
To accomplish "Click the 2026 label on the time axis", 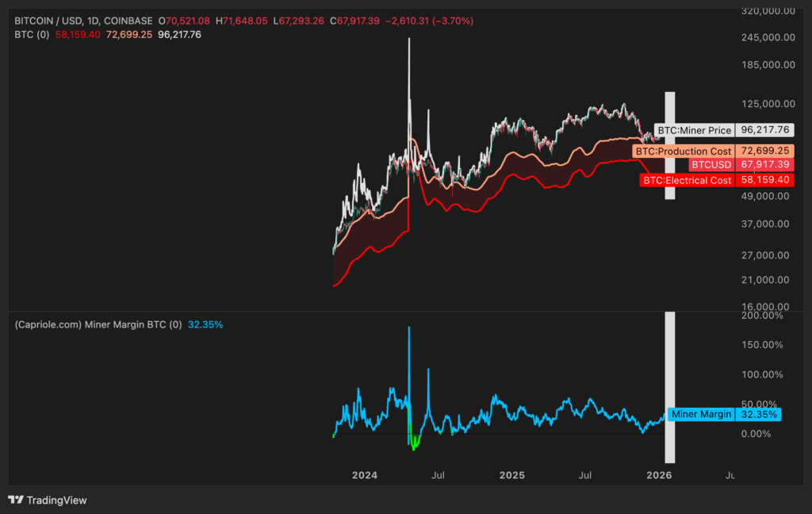I will click(661, 475).
